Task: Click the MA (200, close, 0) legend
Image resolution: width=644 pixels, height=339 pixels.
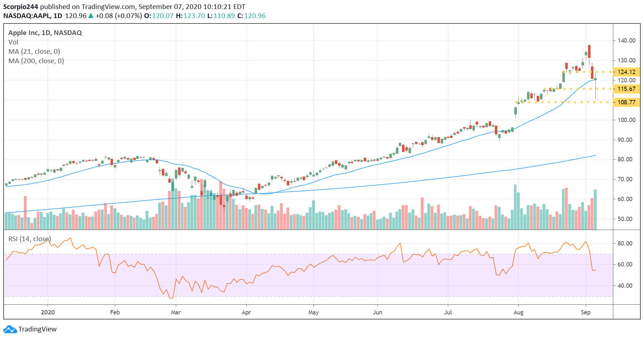Action: [36, 61]
